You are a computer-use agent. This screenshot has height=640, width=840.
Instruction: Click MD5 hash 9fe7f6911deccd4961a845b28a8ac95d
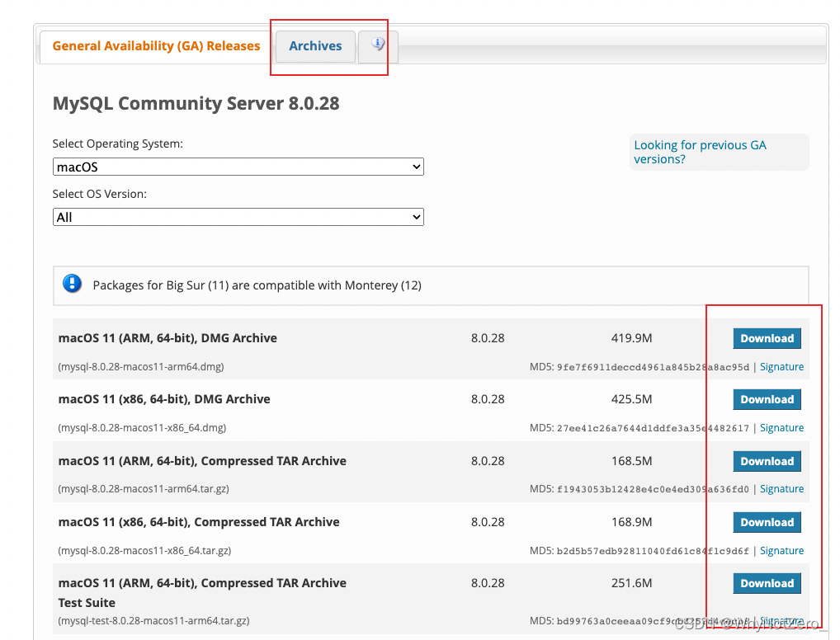[x=653, y=367]
